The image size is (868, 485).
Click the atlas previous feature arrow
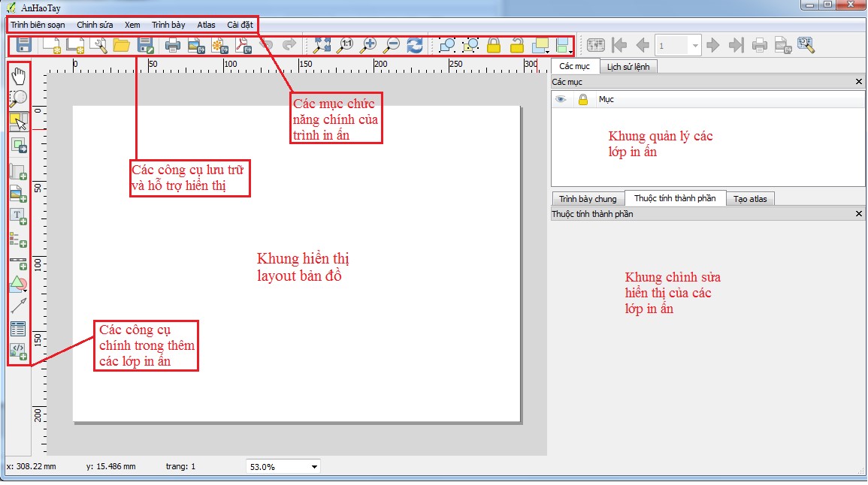click(x=643, y=45)
